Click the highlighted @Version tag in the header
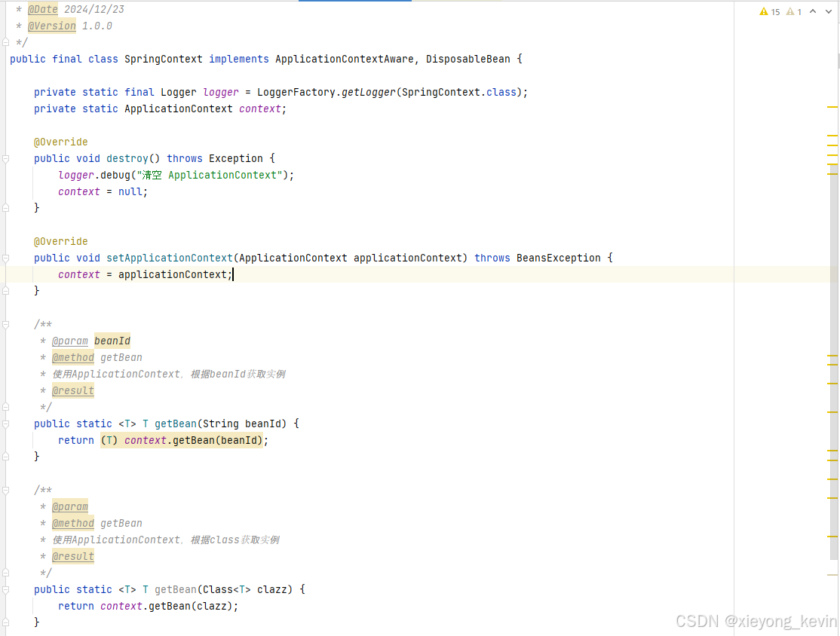 coord(51,25)
